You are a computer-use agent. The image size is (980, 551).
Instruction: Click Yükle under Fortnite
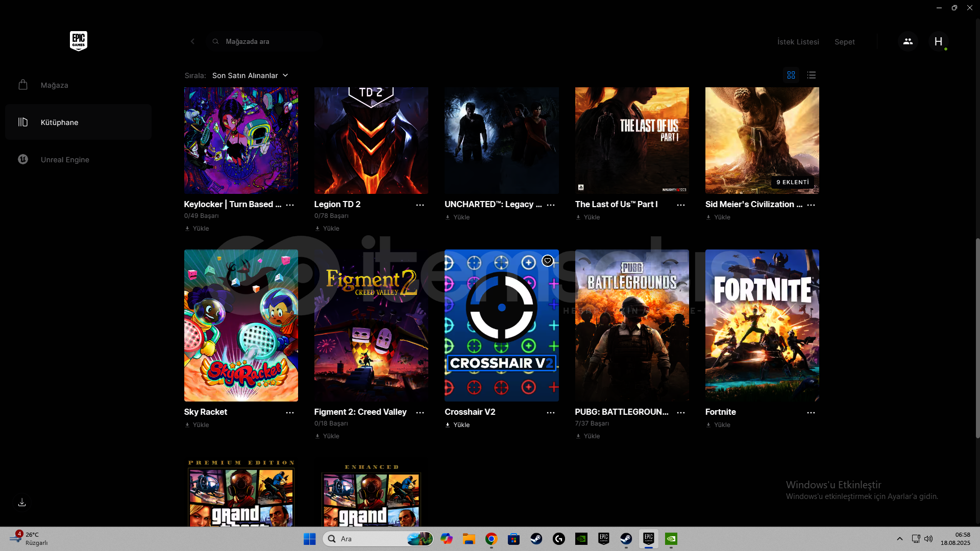pos(718,425)
